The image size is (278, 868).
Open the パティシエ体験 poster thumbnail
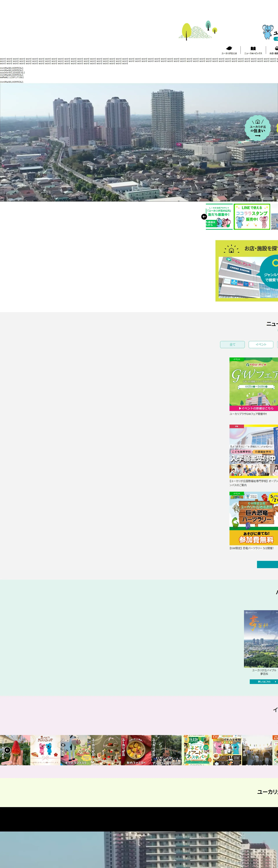(x=227, y=750)
